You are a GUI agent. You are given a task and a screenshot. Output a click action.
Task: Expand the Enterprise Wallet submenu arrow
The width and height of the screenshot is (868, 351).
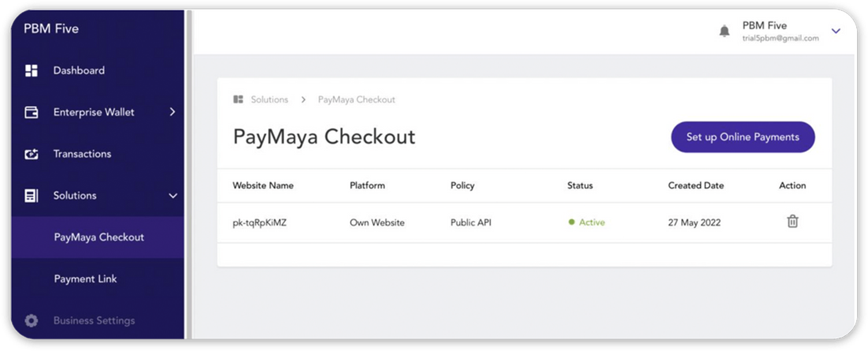coord(172,112)
